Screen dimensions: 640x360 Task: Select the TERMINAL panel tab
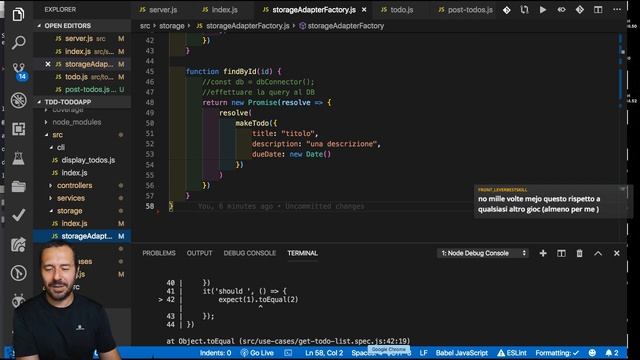(302, 253)
